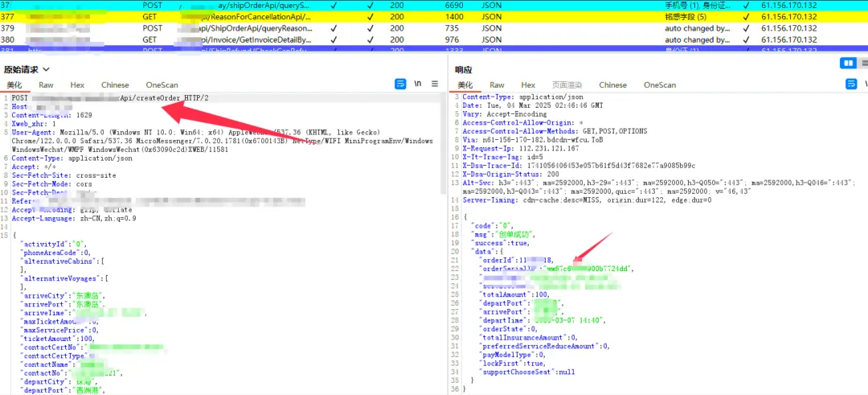Click Accept-Language header in request
Screen dimensions: 868x395
point(74,218)
